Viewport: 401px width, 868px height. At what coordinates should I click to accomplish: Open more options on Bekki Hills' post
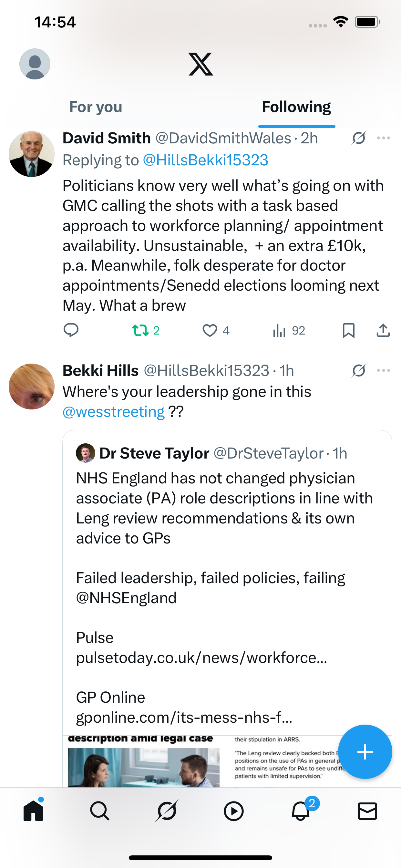click(384, 371)
